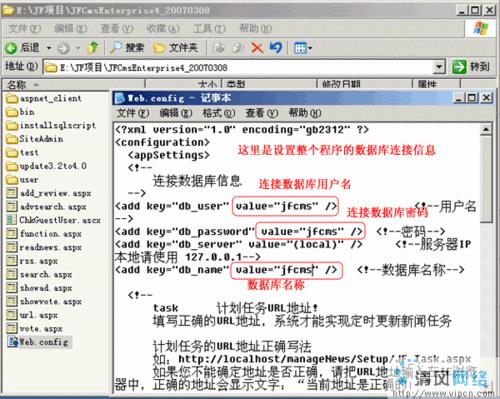Click the blue Undo arrow toolbar icon

click(x=276, y=48)
